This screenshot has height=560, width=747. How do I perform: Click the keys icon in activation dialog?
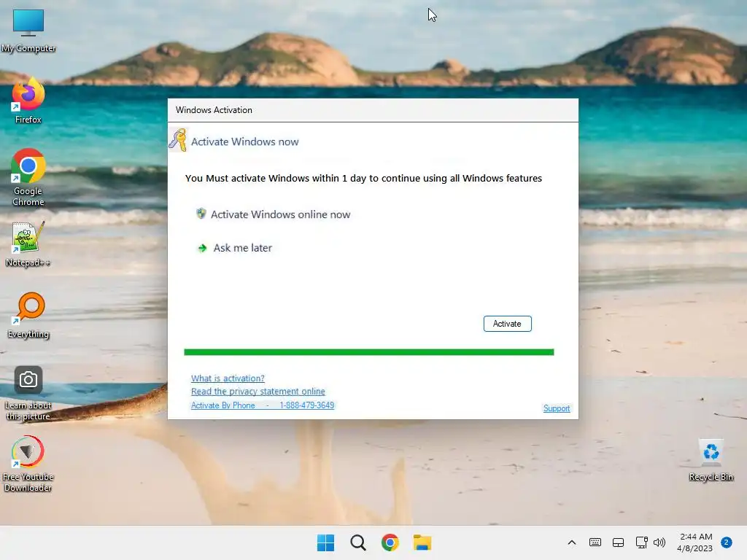click(179, 140)
